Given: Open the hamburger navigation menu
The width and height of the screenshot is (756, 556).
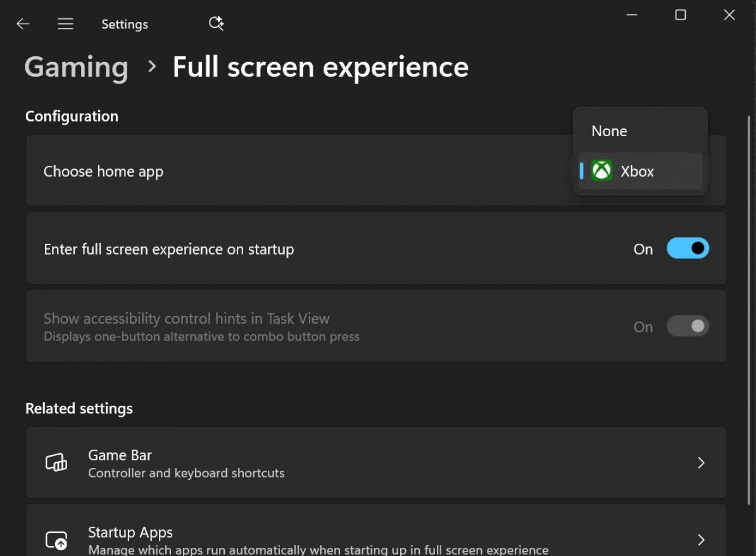Looking at the screenshot, I should click(x=65, y=24).
